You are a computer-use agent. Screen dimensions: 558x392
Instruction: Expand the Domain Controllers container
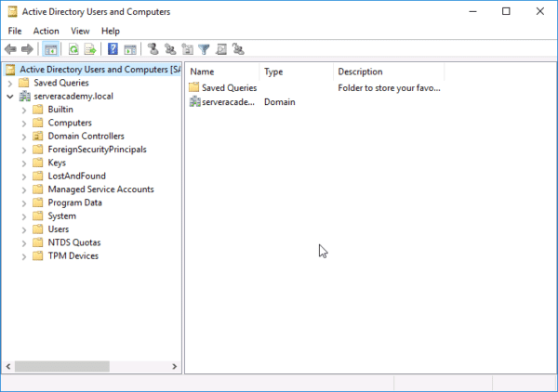(23, 137)
